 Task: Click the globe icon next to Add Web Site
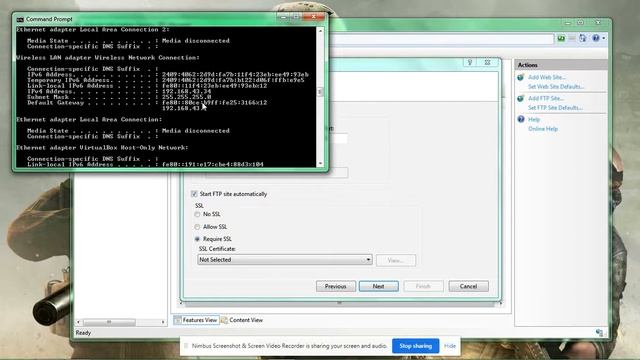[520, 77]
